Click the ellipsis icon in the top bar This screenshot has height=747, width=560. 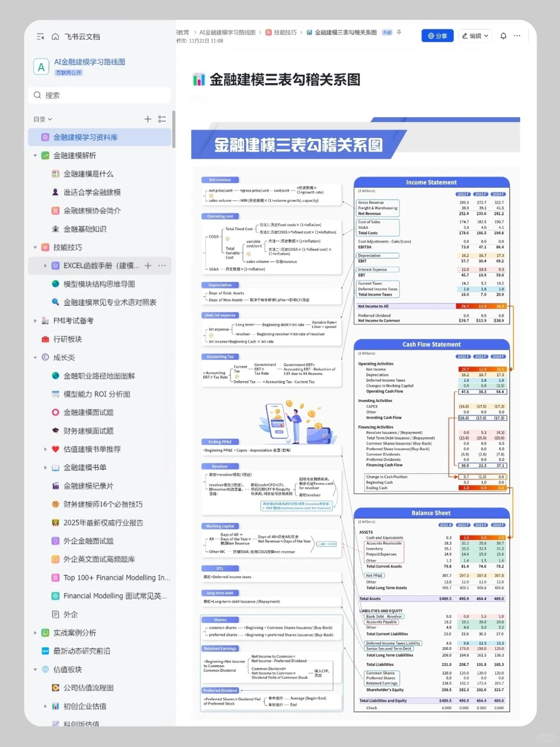pyautogui.click(x=517, y=35)
